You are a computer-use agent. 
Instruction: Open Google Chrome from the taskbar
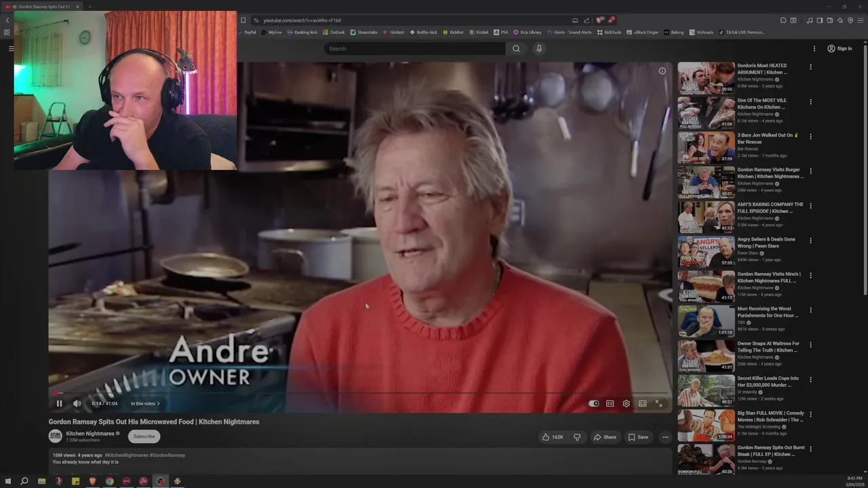point(109,481)
